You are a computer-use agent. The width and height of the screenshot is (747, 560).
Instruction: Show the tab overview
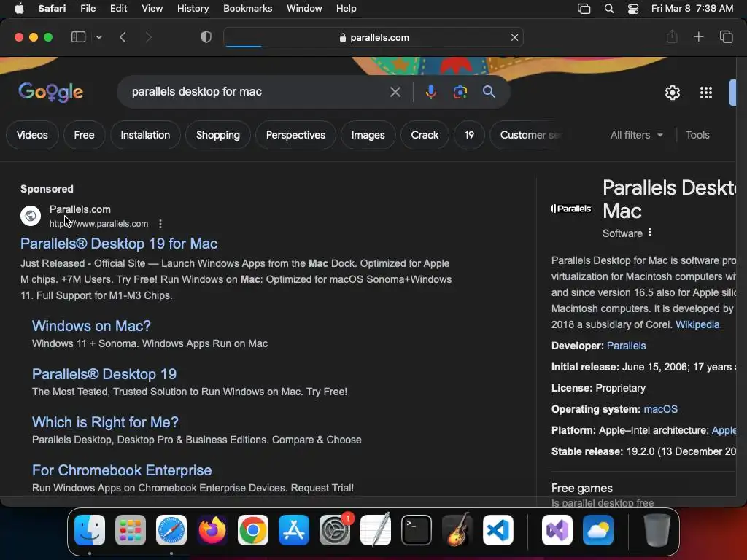point(726,36)
